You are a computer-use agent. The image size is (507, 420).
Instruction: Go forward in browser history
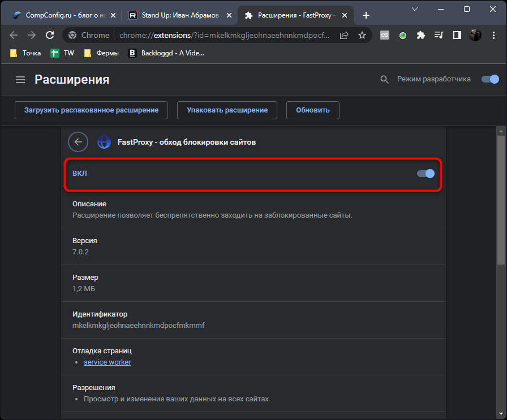tap(32, 35)
